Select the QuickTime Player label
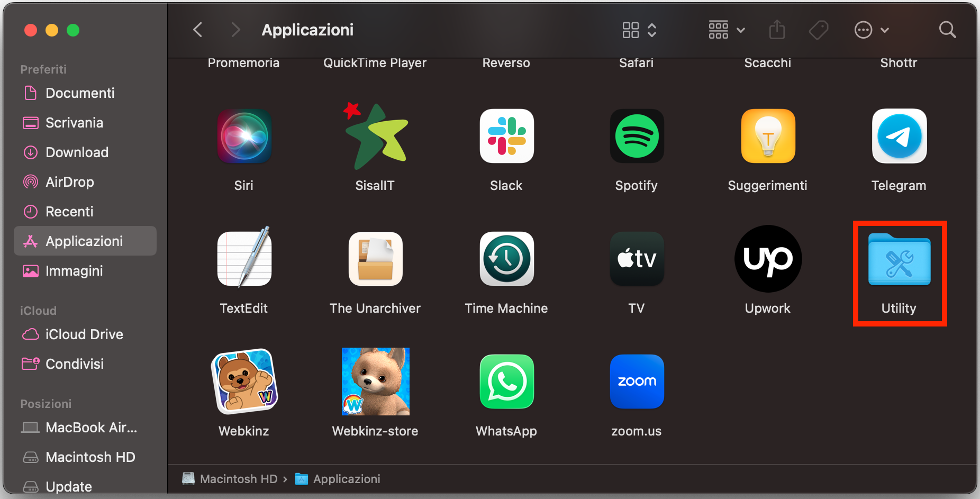Image resolution: width=980 pixels, height=499 pixels. pyautogui.click(x=375, y=63)
